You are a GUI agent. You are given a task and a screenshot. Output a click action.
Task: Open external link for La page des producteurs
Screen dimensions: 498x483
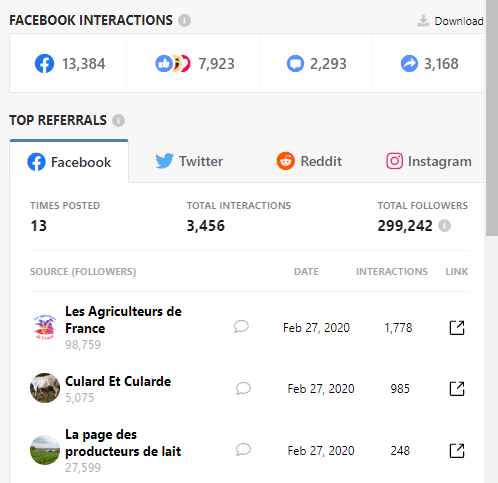click(457, 451)
